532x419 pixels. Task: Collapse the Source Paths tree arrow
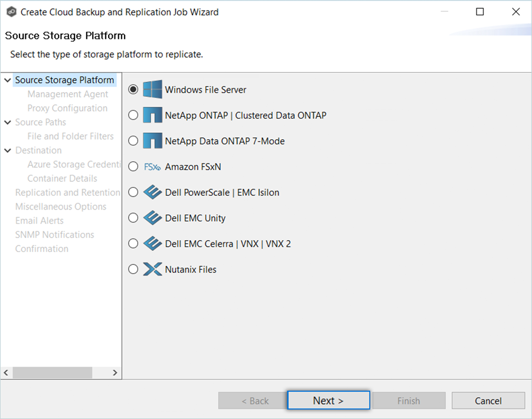(8, 122)
